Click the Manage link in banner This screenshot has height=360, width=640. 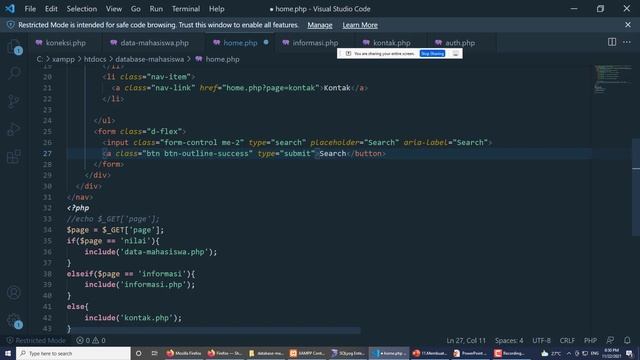(320, 25)
